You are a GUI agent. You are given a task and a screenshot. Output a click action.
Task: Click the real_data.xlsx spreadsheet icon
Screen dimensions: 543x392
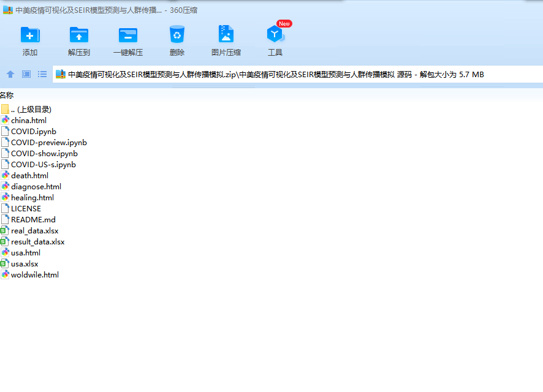tap(4, 231)
